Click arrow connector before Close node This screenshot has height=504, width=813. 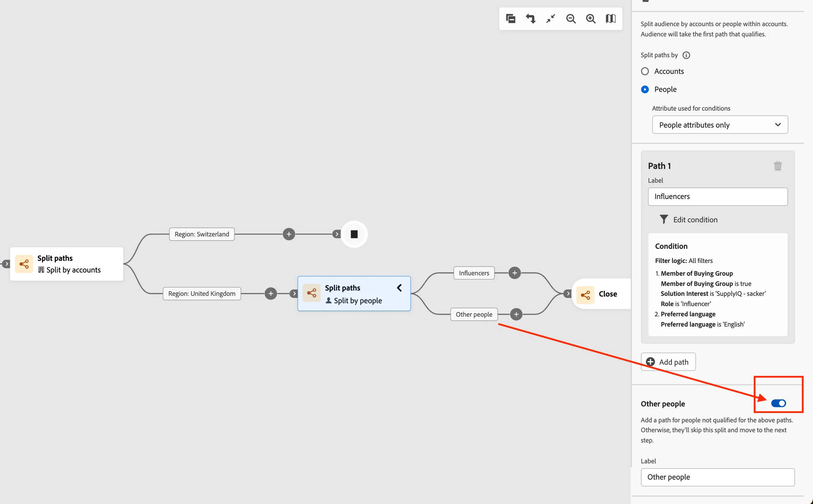[x=568, y=293]
